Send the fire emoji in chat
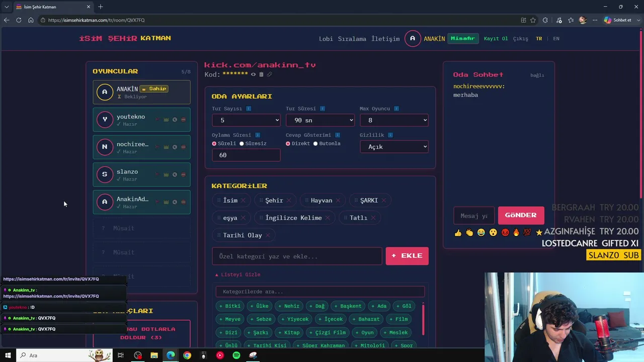644x362 pixels. 516,233
